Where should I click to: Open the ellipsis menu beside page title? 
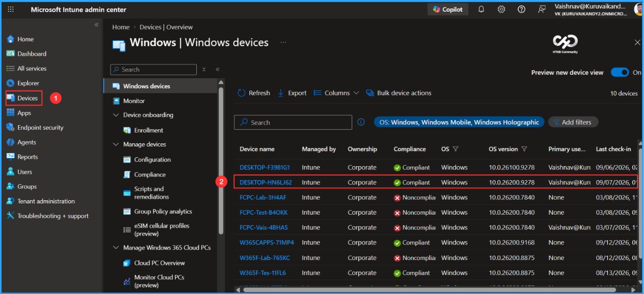pos(283,42)
